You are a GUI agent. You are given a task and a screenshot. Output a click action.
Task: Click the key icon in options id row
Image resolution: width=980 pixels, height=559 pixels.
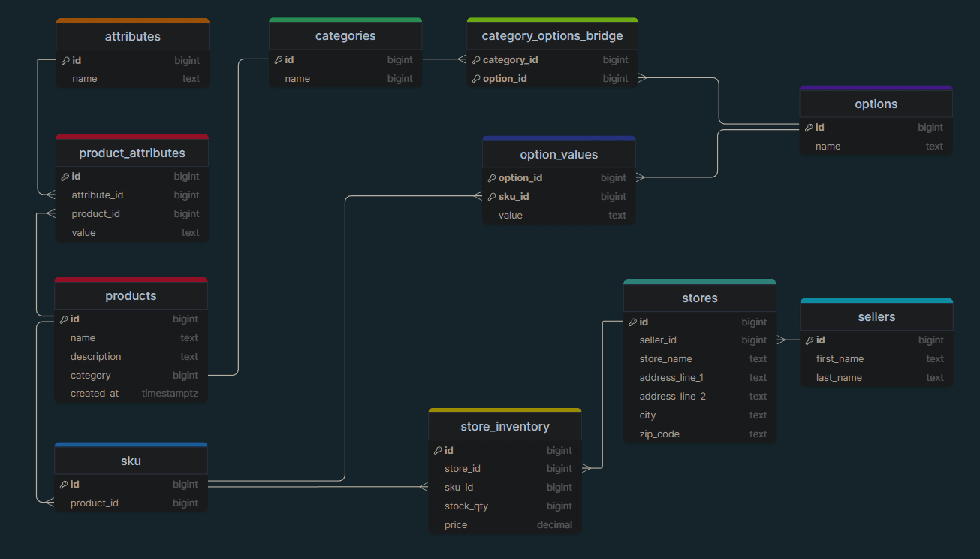tap(809, 128)
